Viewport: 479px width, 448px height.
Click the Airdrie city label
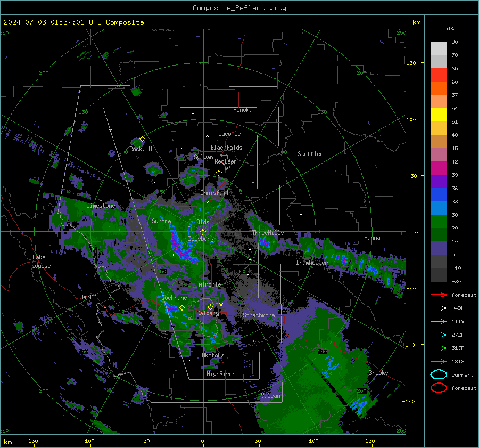(x=210, y=284)
